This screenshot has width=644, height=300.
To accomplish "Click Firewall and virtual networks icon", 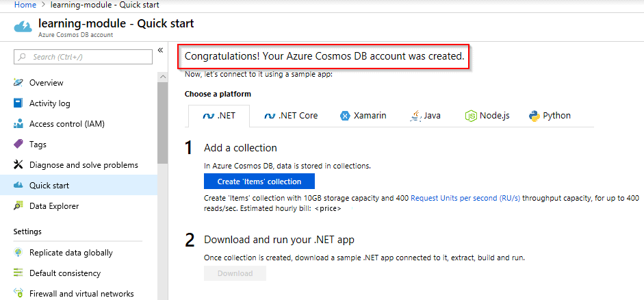I will 18,294.
